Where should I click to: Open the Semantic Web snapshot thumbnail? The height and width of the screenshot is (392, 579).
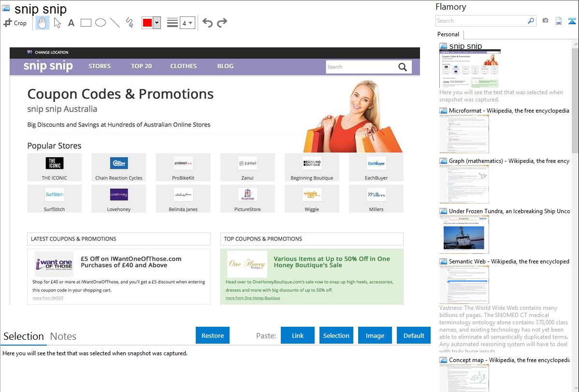click(x=464, y=284)
